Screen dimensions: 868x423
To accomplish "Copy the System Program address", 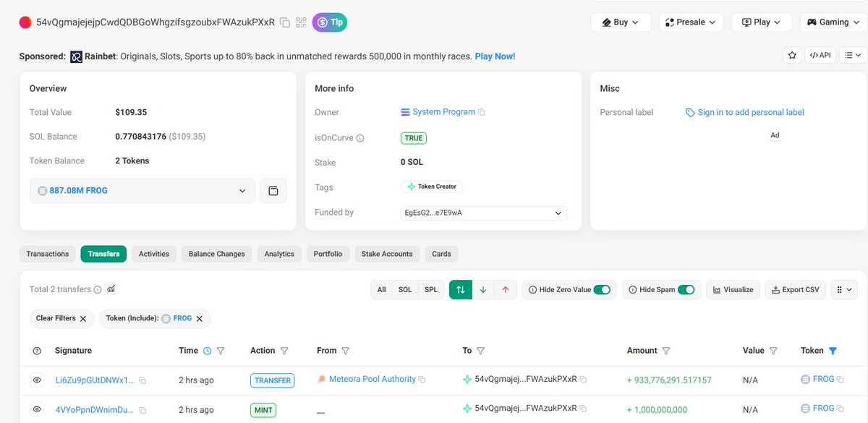I will [482, 112].
